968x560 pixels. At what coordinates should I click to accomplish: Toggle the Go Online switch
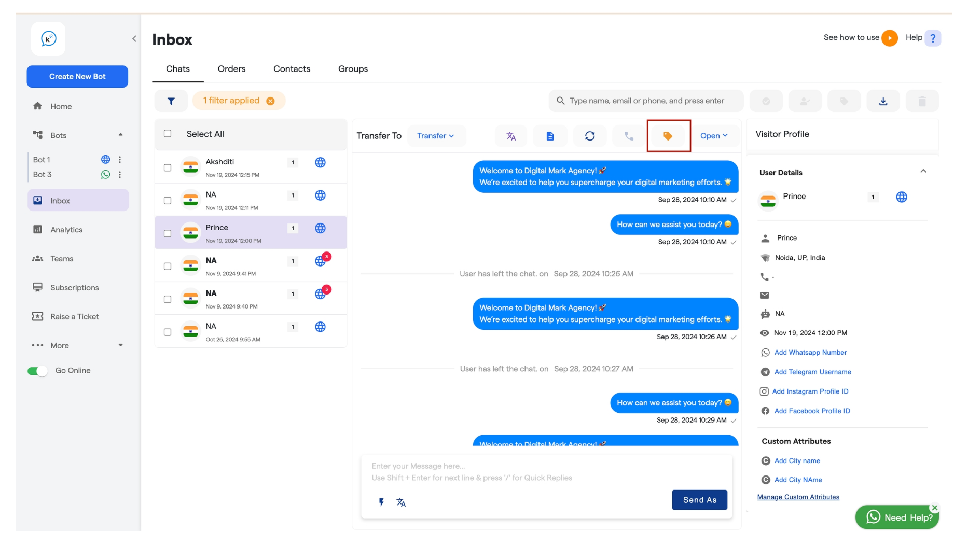click(x=37, y=371)
